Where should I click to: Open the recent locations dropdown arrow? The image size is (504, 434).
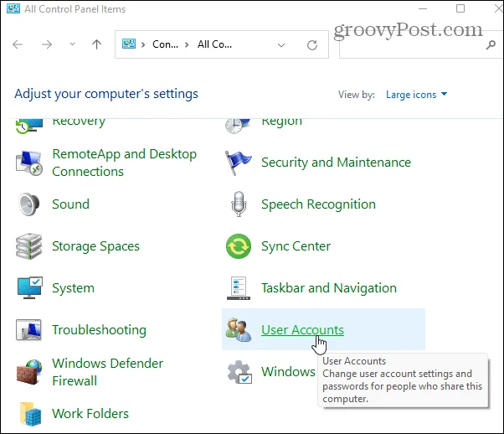[x=72, y=44]
